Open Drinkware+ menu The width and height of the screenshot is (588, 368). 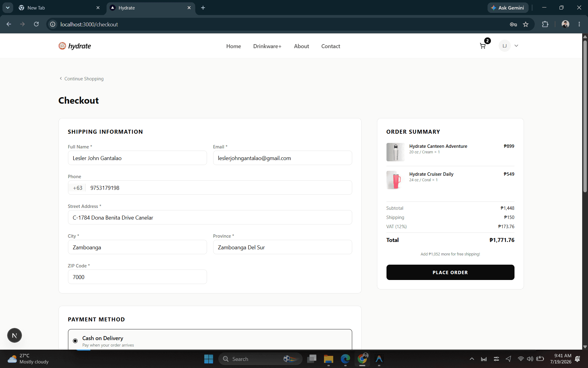[x=267, y=46]
